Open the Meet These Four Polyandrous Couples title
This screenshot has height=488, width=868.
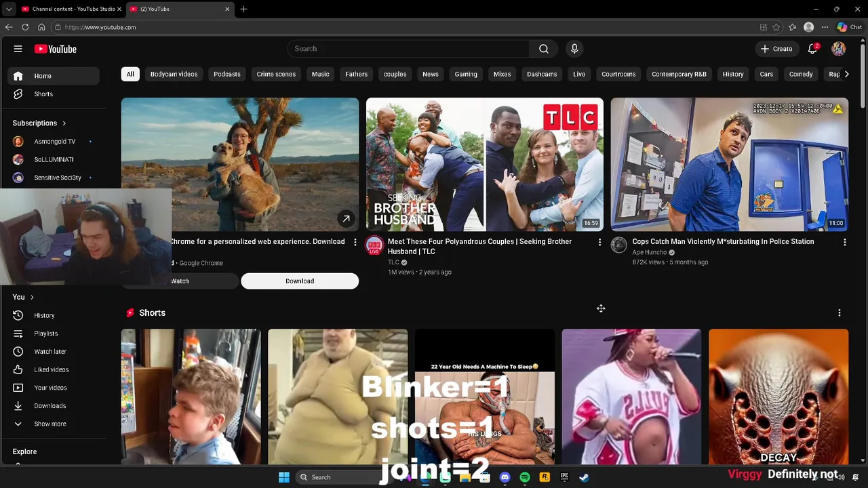pyautogui.click(x=479, y=247)
